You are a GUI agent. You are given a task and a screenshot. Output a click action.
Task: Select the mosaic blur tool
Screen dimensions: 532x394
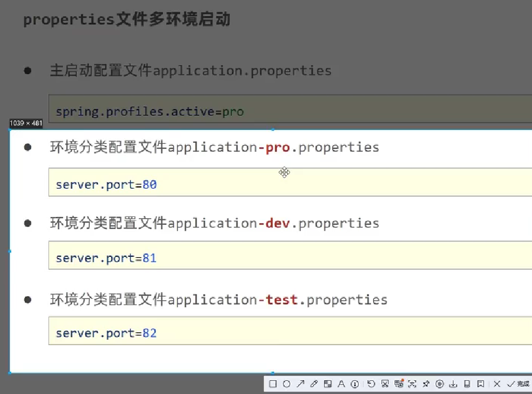(328, 384)
